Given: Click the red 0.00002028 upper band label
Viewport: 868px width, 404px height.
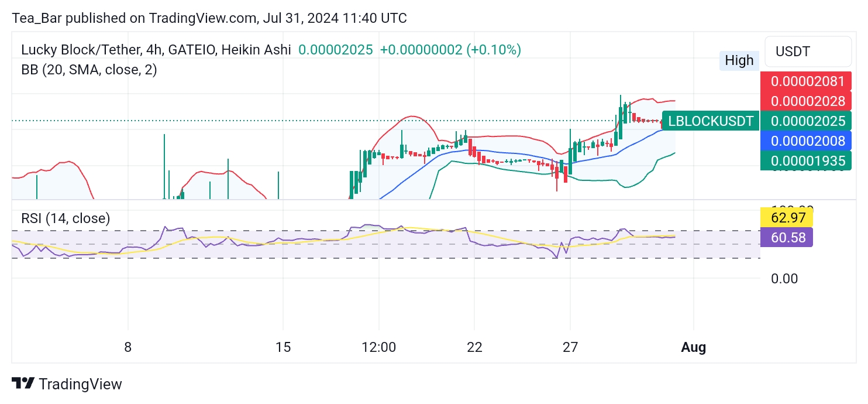Looking at the screenshot, I should point(805,101).
